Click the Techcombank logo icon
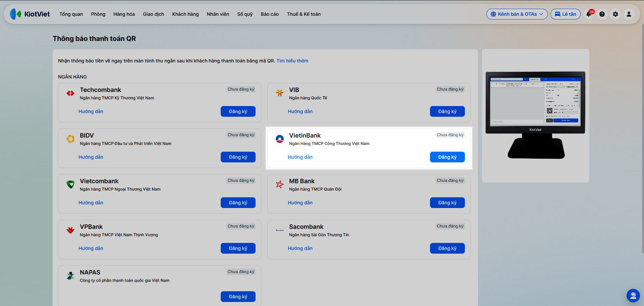 coord(70,93)
